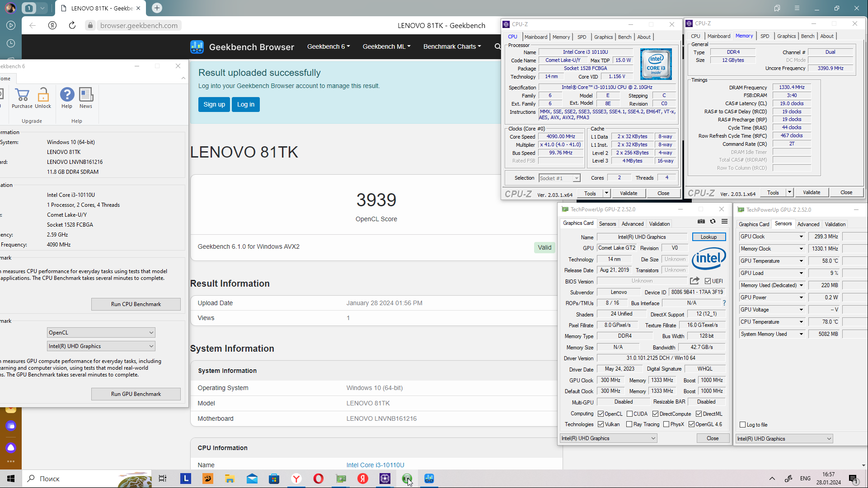Click browser search magnifier icon

coord(497,46)
